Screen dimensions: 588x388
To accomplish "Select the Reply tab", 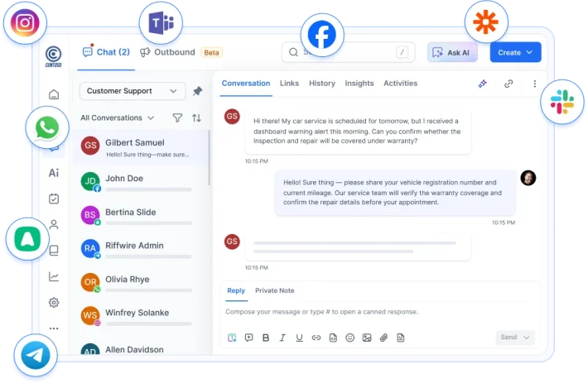I will (x=236, y=290).
